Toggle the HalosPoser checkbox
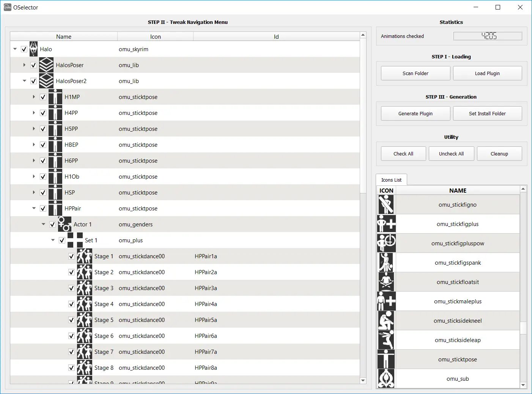Screen dimensions: 532x394 [33, 65]
